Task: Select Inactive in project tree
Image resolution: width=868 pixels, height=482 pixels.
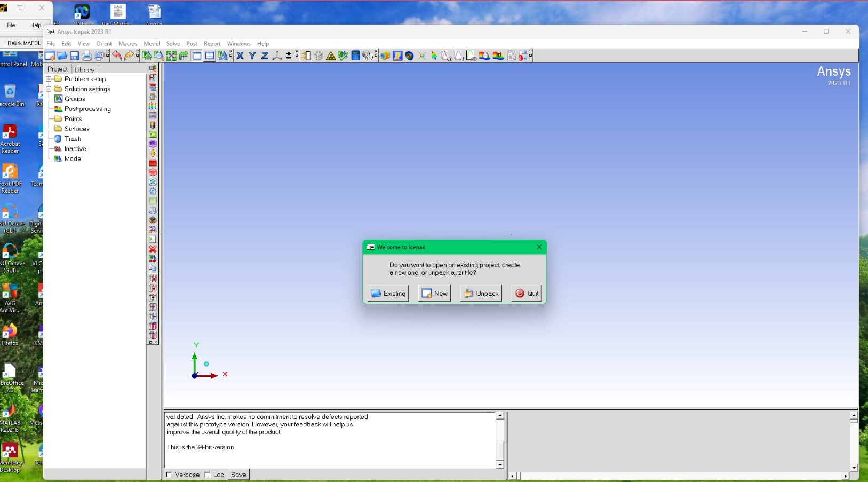Action: click(75, 149)
